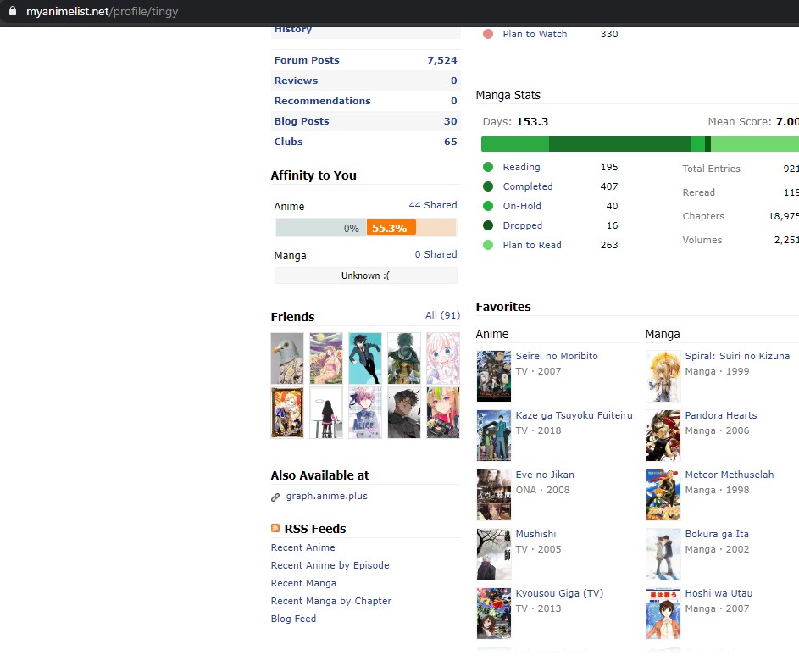This screenshot has height=672, width=799.
Task: Open Clubs in the profile sidebar
Action: click(x=288, y=142)
